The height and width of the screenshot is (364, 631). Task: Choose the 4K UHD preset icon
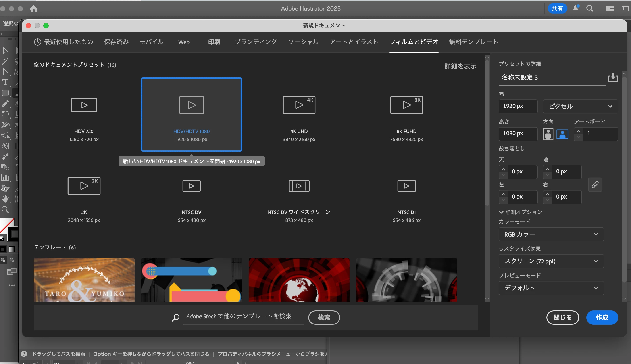tap(299, 105)
